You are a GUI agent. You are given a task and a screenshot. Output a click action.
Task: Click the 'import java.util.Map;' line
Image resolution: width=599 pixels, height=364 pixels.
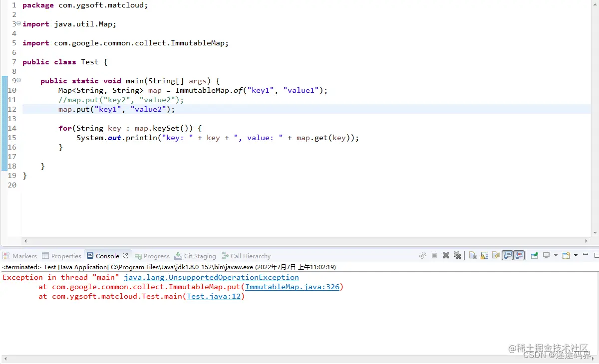[x=69, y=24]
